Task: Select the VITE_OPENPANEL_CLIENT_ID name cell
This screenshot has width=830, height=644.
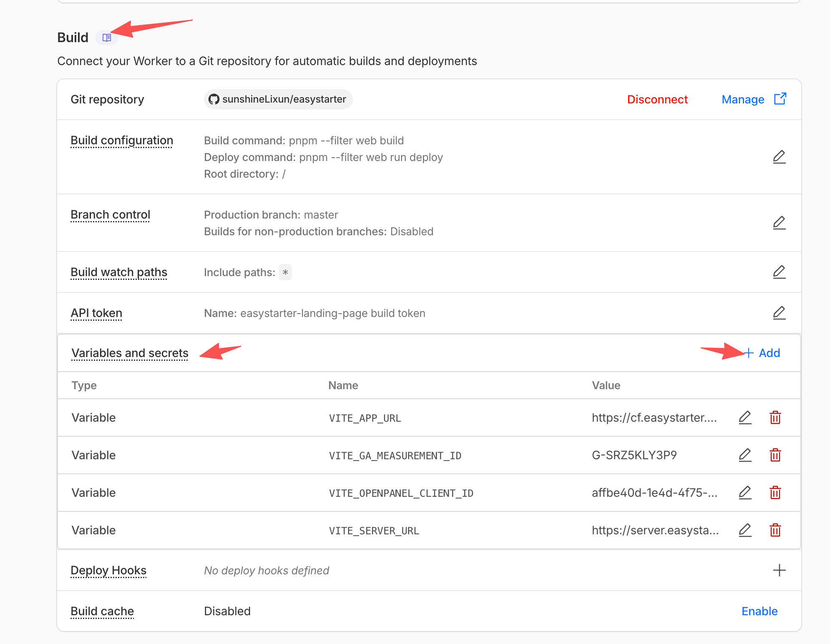Action: pos(401,493)
